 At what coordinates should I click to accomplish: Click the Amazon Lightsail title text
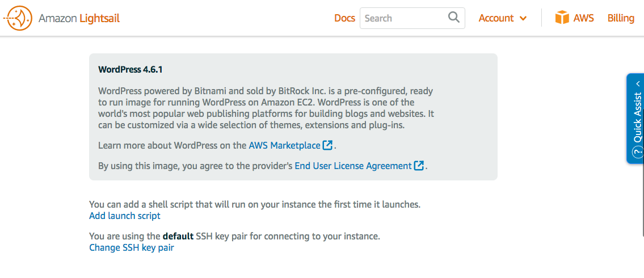pyautogui.click(x=79, y=18)
